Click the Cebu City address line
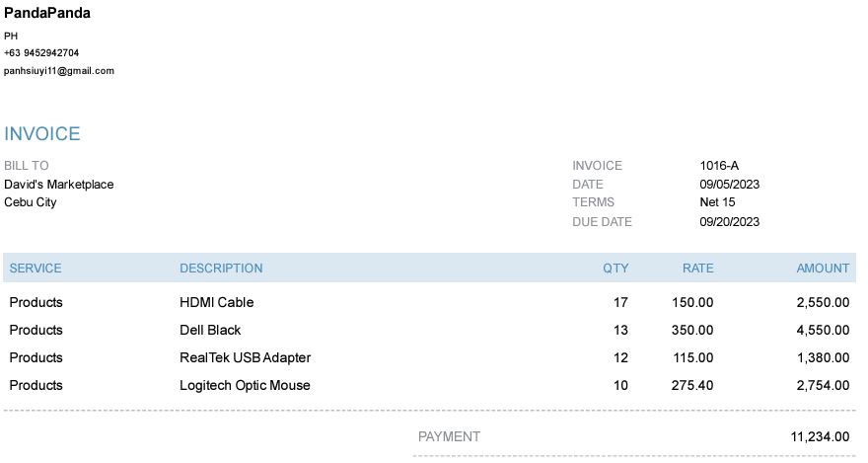 pos(31,202)
